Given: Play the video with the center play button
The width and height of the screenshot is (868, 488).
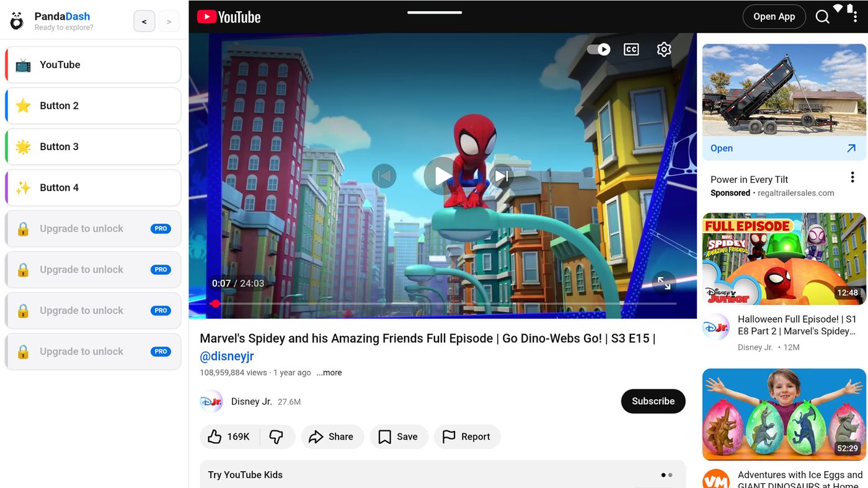Looking at the screenshot, I should 443,176.
